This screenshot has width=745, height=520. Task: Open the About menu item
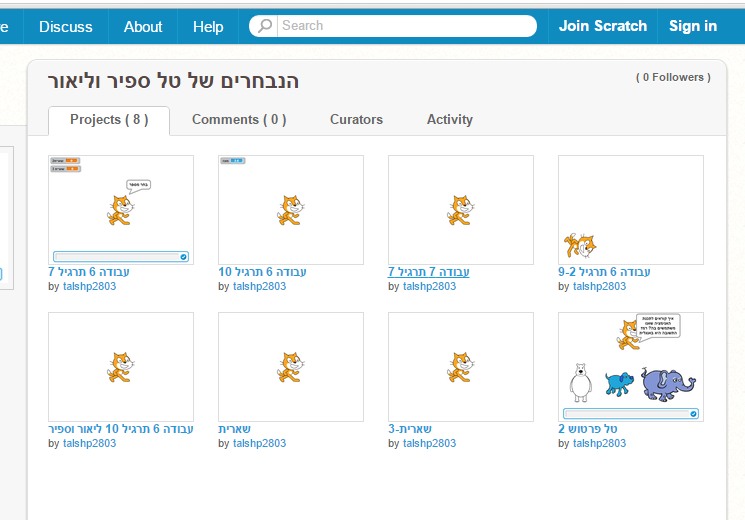[x=143, y=27]
